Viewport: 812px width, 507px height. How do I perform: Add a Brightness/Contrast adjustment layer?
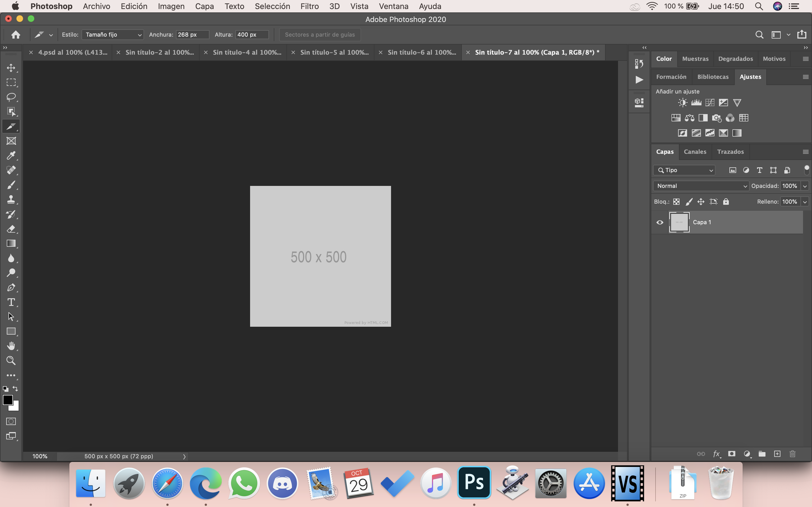[683, 103]
